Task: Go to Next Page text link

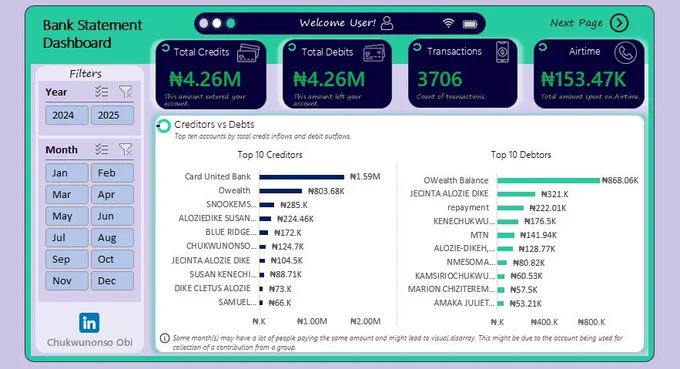Action: (576, 23)
